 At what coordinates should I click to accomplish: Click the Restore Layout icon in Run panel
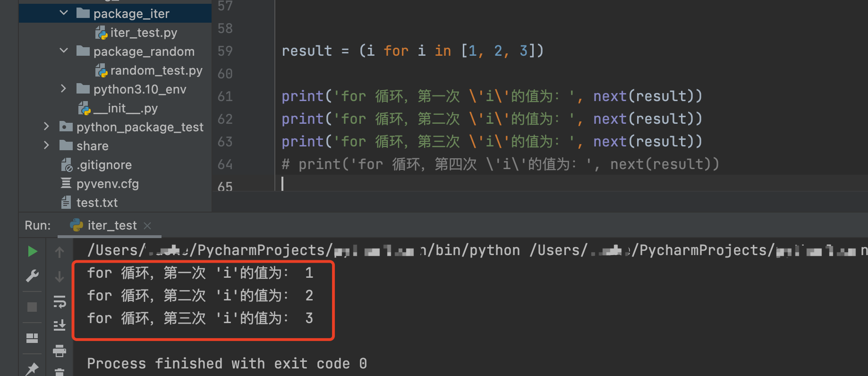[32, 338]
